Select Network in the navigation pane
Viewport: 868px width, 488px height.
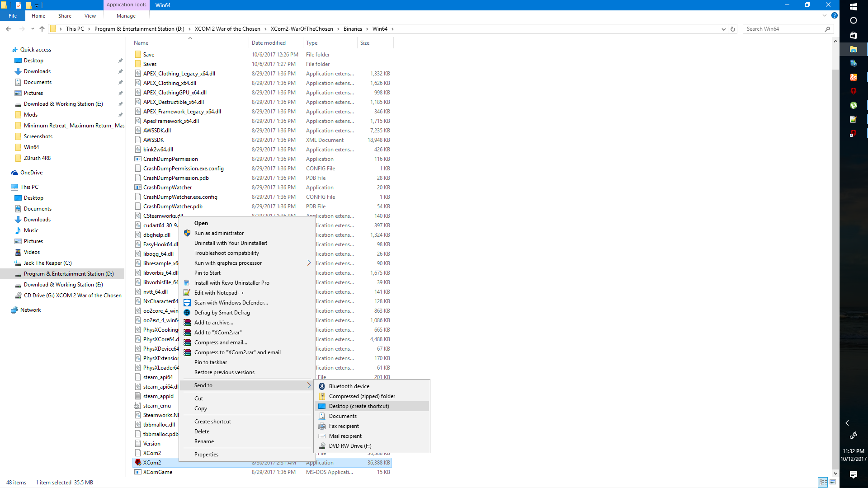30,310
